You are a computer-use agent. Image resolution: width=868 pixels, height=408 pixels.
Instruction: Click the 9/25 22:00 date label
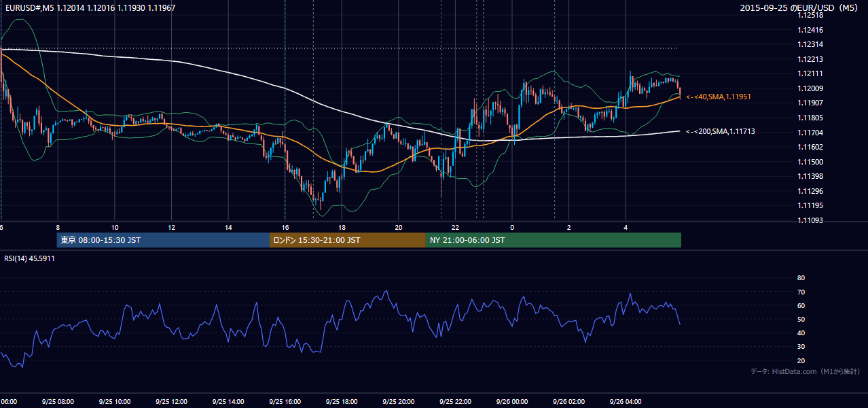[x=456, y=402]
